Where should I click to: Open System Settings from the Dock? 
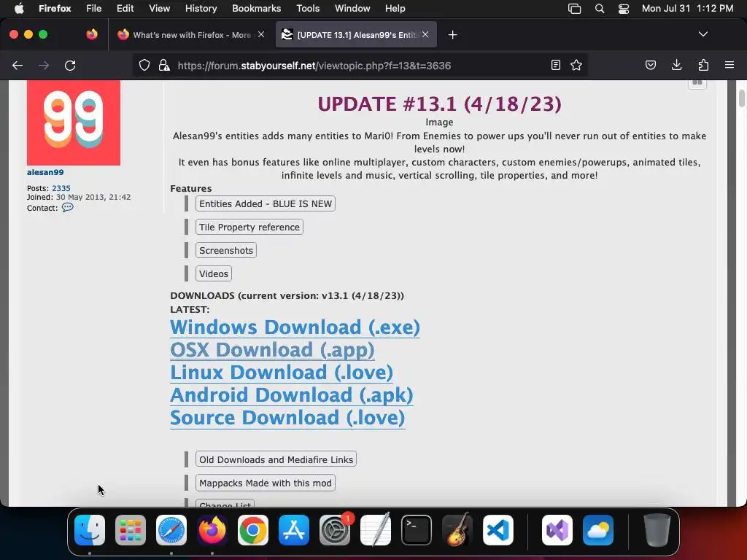(x=335, y=530)
